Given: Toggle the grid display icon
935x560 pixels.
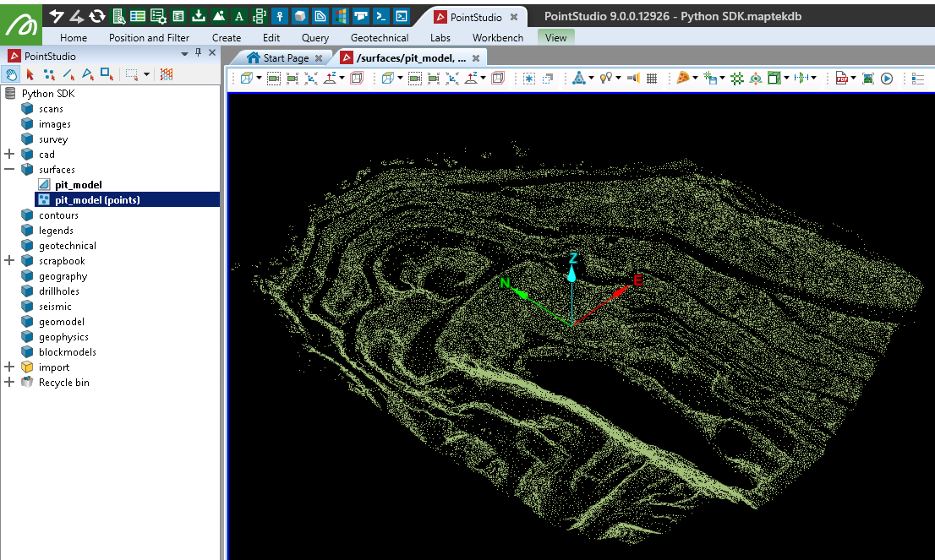Looking at the screenshot, I should pyautogui.click(x=652, y=78).
